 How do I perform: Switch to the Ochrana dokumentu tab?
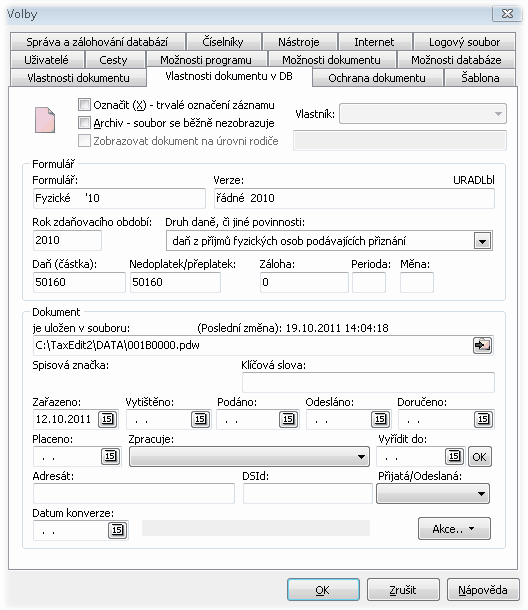(377, 78)
